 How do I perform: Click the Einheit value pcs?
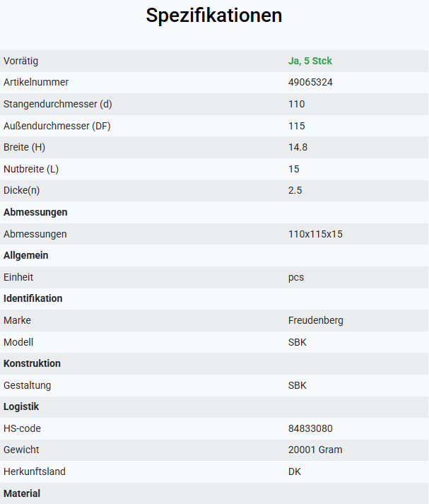click(296, 277)
